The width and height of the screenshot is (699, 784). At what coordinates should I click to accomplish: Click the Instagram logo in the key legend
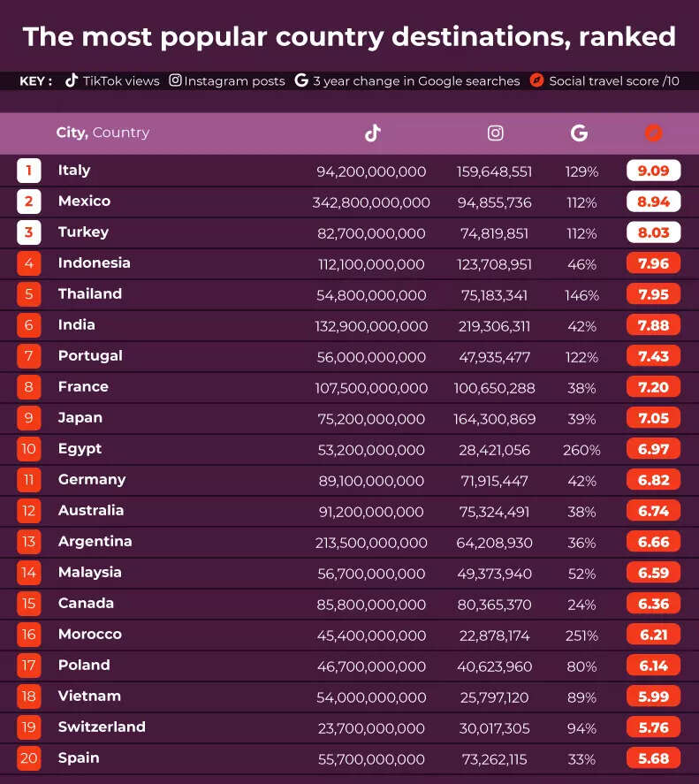[175, 80]
